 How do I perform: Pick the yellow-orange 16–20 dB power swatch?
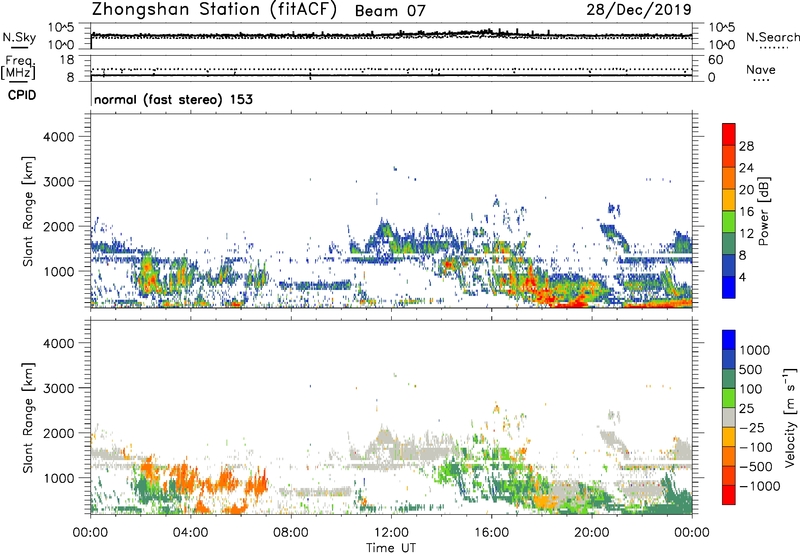coord(729,200)
